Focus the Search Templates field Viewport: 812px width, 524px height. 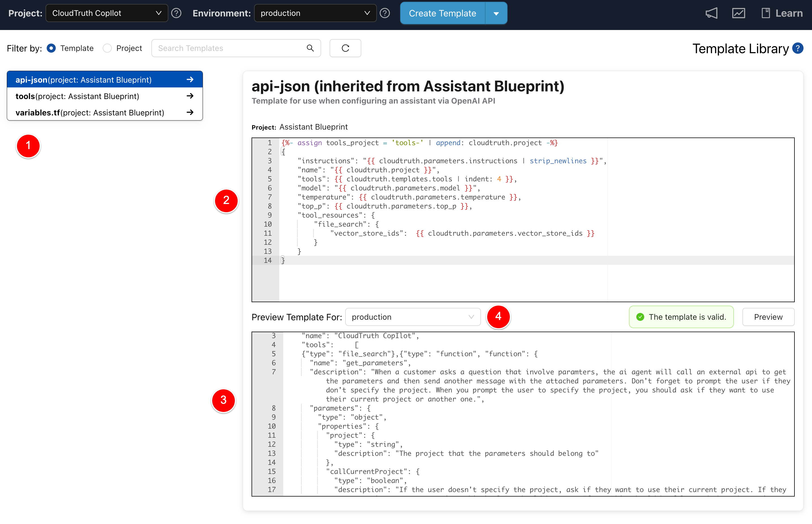pos(236,48)
